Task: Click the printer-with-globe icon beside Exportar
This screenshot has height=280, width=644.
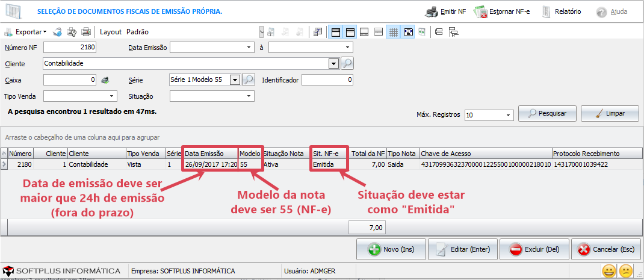Action: click(58, 32)
